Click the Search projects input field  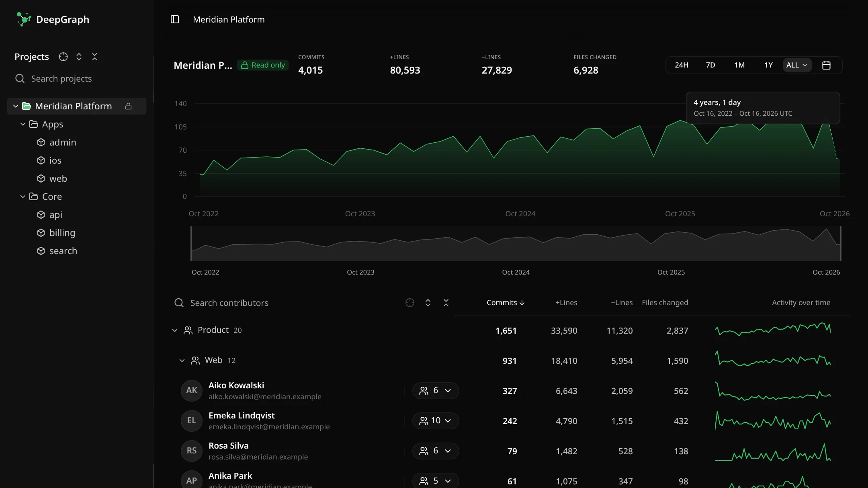pyautogui.click(x=80, y=78)
